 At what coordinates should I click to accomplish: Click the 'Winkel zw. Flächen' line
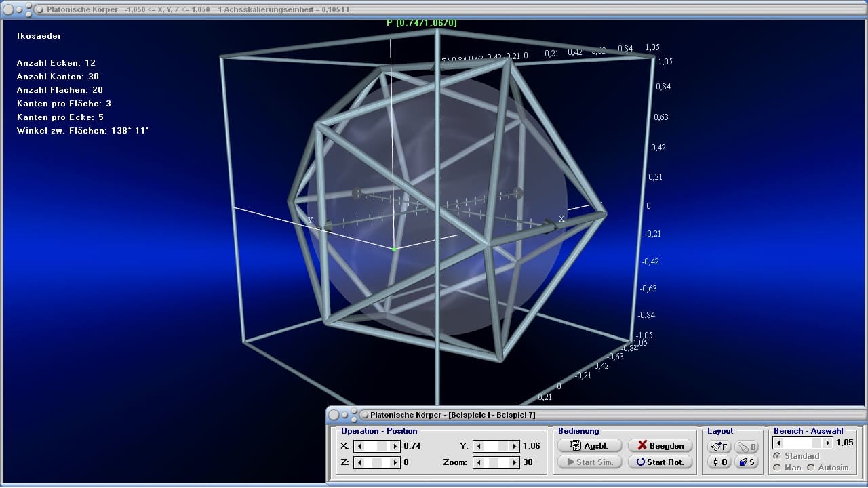point(83,131)
